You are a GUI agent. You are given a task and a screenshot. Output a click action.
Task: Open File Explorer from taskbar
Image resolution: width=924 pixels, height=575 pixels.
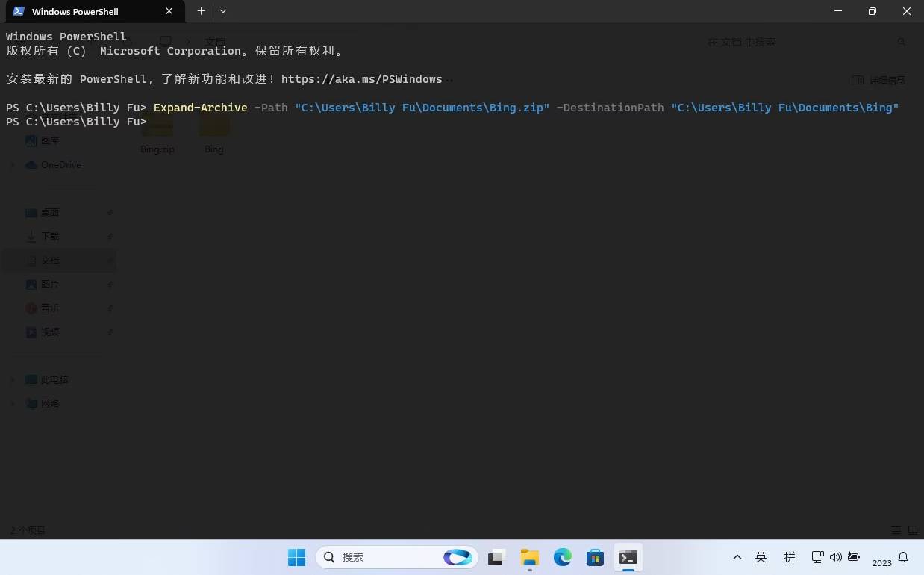tap(530, 557)
